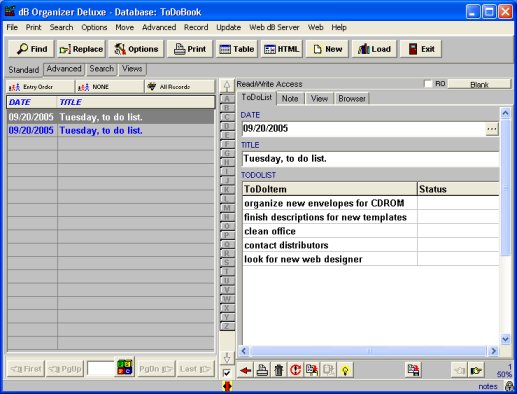The width and height of the screenshot is (517, 394).
Task: Click the save record icon at toolbar center-right
Action: (413, 370)
